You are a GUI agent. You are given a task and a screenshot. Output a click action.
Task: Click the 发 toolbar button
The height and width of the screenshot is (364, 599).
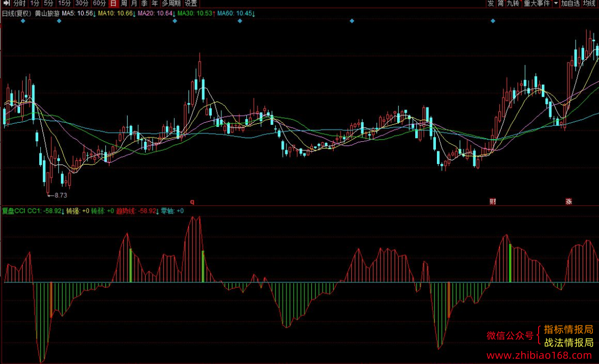(491, 3)
